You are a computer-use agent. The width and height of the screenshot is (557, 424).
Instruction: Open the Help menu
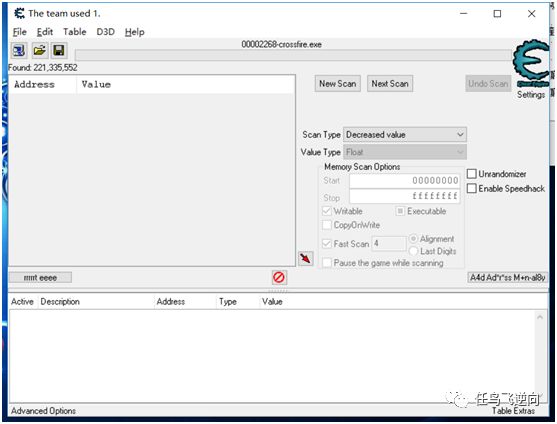coord(135,32)
